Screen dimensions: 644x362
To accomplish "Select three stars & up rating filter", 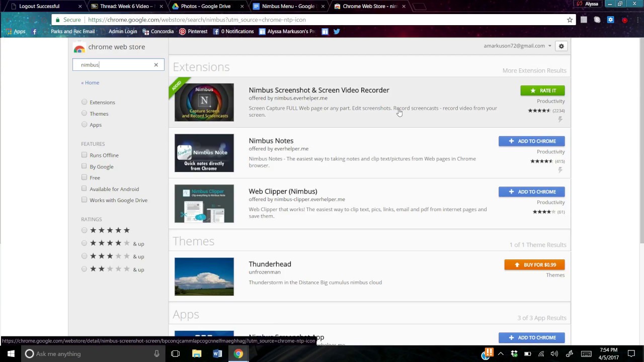I will tap(85, 256).
